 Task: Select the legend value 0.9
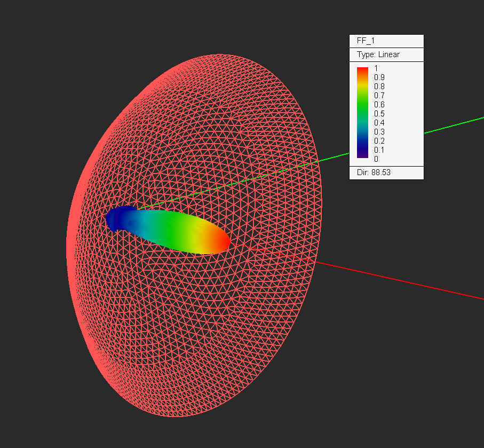coord(379,77)
